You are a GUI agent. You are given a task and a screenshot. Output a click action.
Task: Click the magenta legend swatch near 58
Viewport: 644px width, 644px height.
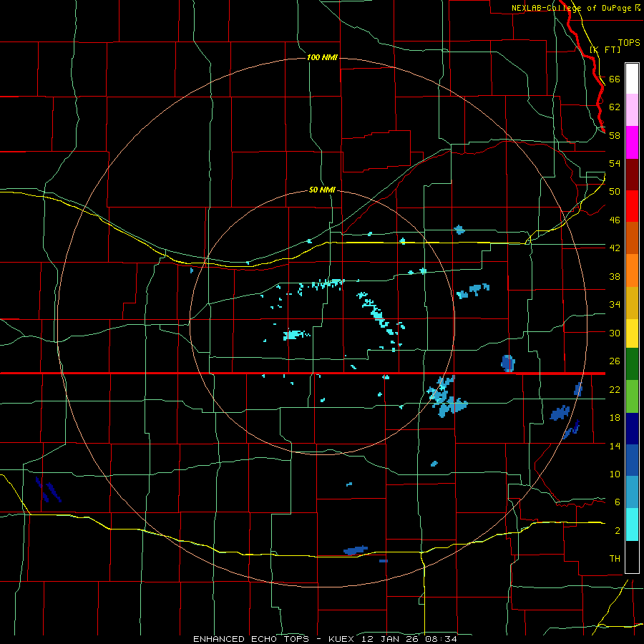point(632,142)
